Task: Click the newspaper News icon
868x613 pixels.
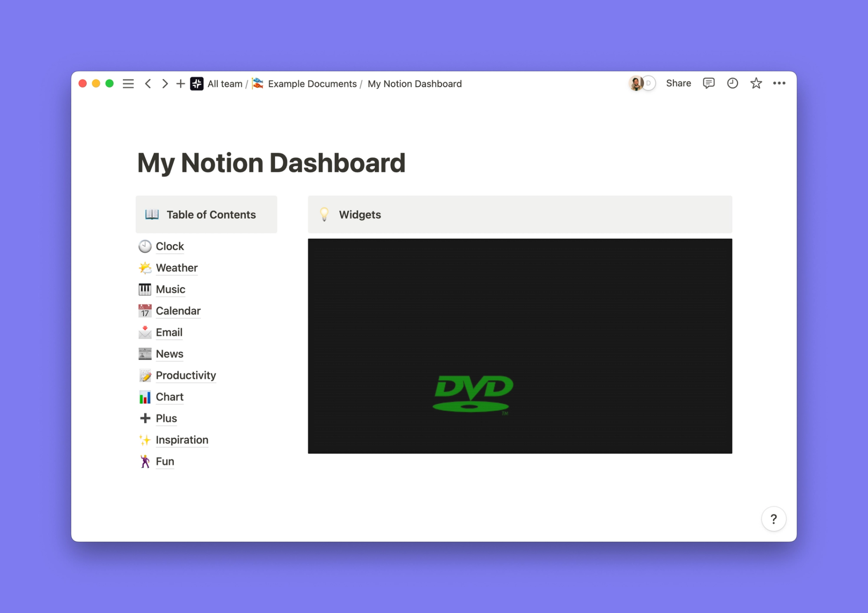Action: (x=145, y=354)
